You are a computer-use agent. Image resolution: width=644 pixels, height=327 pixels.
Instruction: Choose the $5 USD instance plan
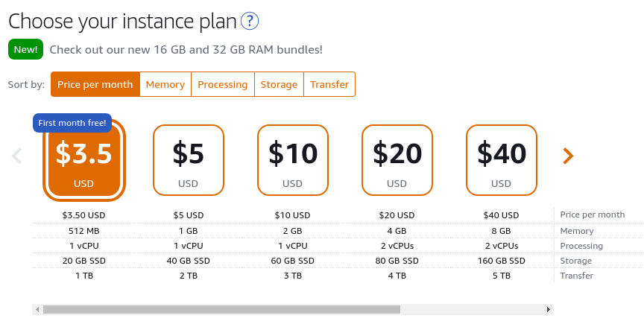click(188, 160)
